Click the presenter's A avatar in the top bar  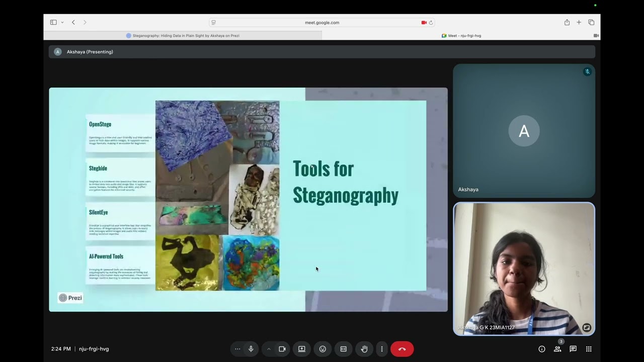click(57, 52)
